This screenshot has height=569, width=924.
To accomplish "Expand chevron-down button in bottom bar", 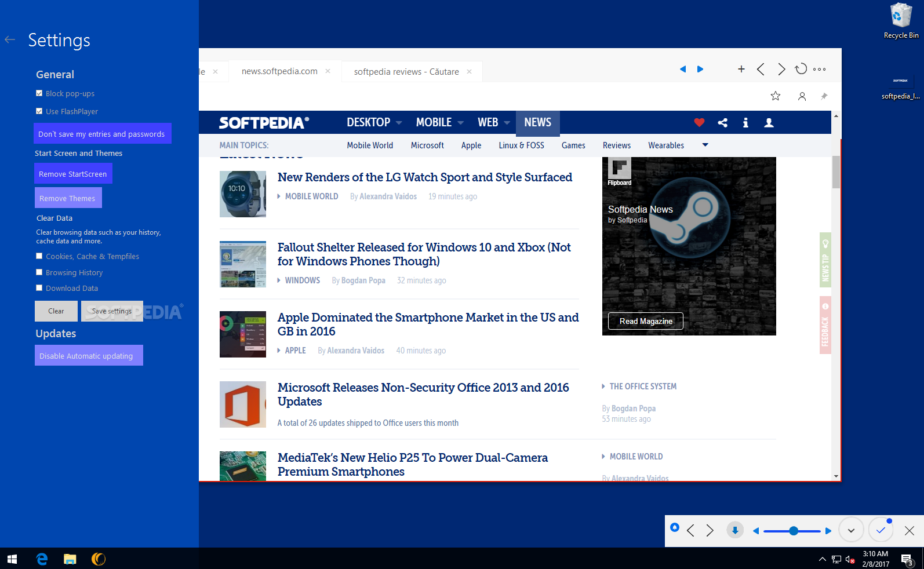I will [851, 530].
